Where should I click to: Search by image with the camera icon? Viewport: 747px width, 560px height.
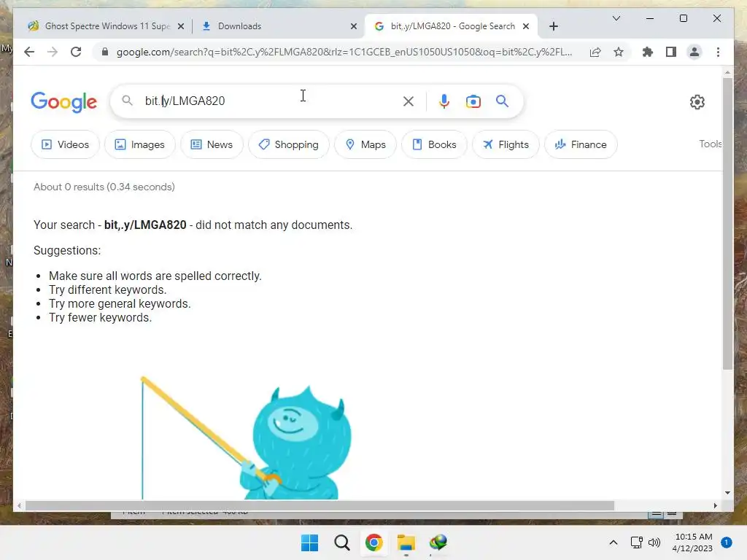(x=473, y=101)
